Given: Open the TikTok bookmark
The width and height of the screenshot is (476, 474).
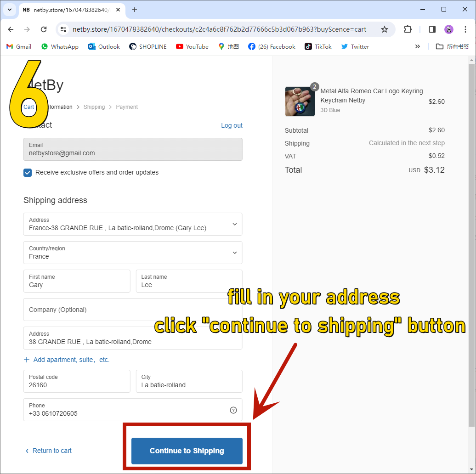Looking at the screenshot, I should click(318, 46).
